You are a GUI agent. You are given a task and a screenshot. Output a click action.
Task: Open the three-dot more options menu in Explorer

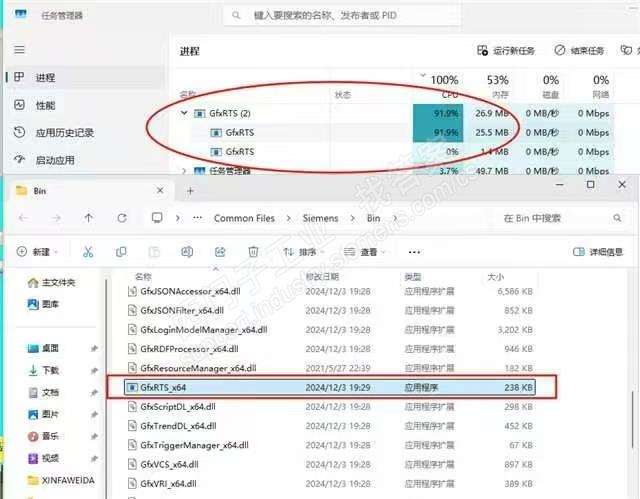click(414, 252)
